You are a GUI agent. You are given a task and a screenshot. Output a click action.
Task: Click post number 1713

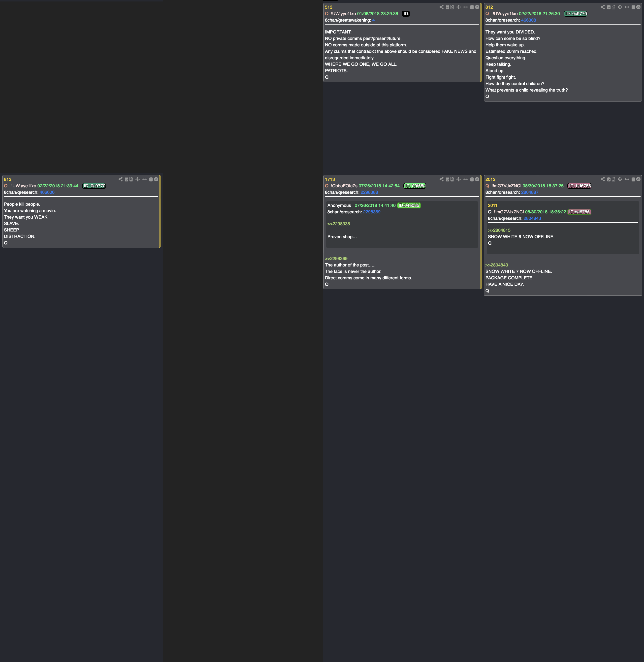pos(330,180)
